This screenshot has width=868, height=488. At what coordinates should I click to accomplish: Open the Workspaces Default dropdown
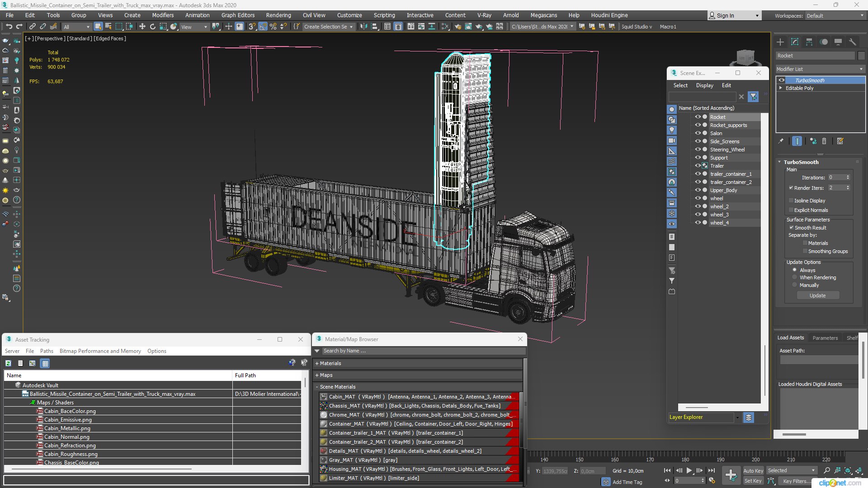pyautogui.click(x=835, y=16)
